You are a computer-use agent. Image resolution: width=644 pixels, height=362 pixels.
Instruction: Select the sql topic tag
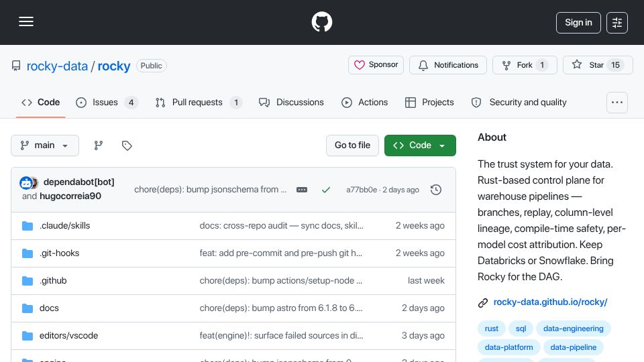(521, 328)
